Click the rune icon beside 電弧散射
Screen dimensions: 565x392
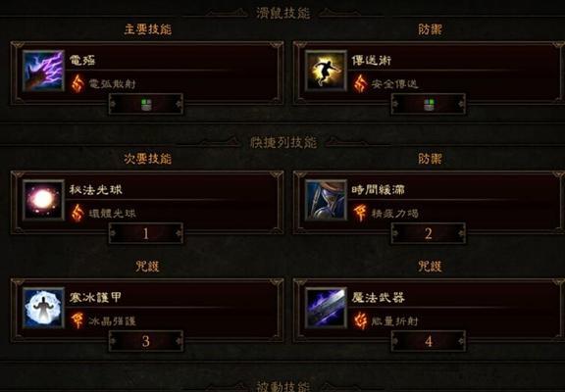[x=77, y=84]
